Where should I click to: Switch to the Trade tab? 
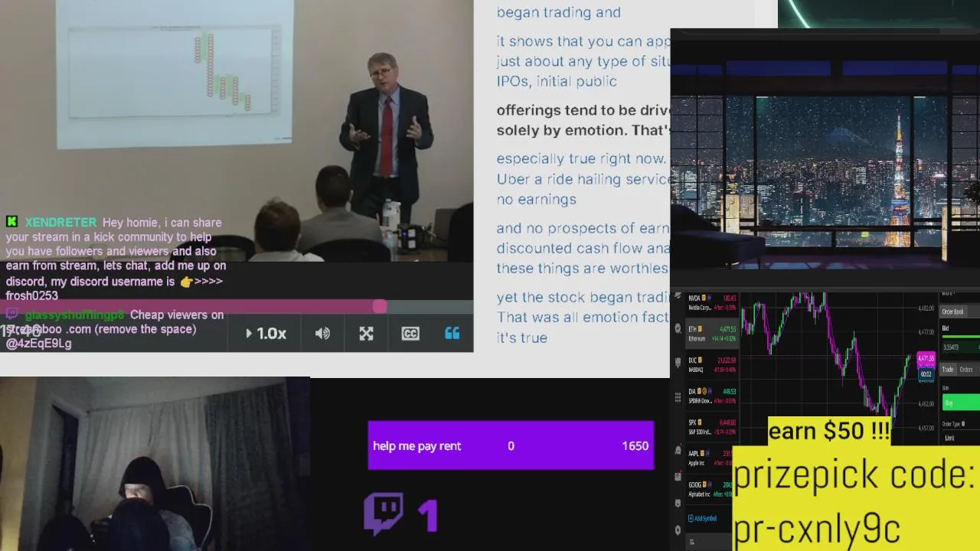[x=948, y=370]
